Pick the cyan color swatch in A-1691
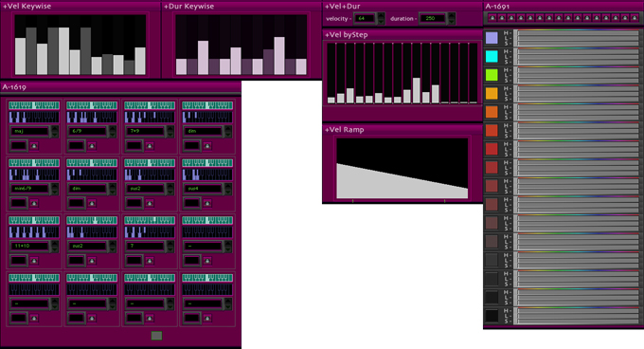Image resolution: width=644 pixels, height=349 pixels. click(492, 56)
